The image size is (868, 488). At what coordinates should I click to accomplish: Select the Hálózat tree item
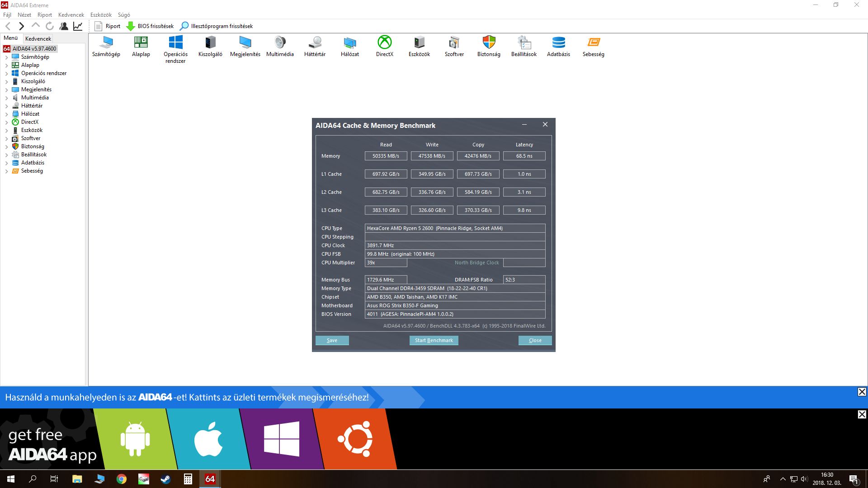[30, 114]
